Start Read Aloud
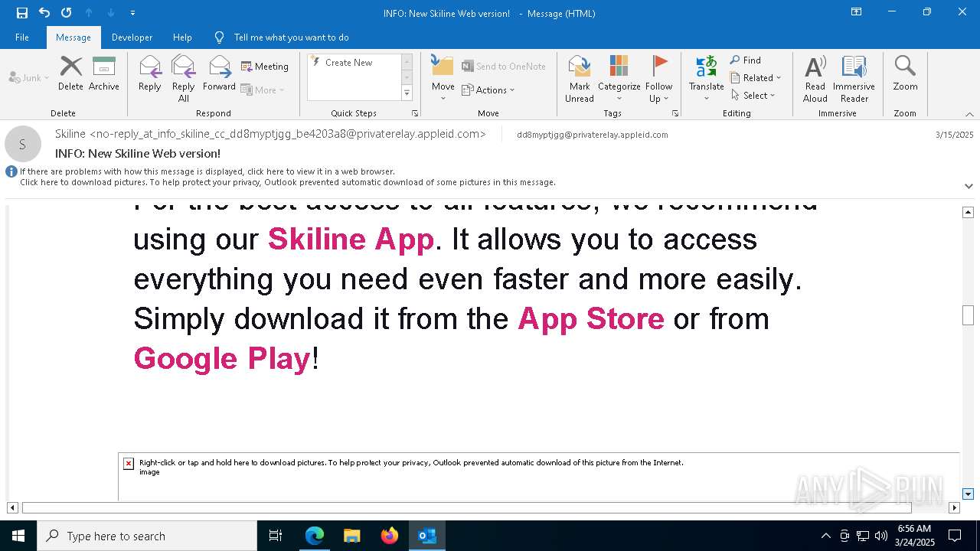Image resolution: width=980 pixels, height=551 pixels. [x=815, y=78]
